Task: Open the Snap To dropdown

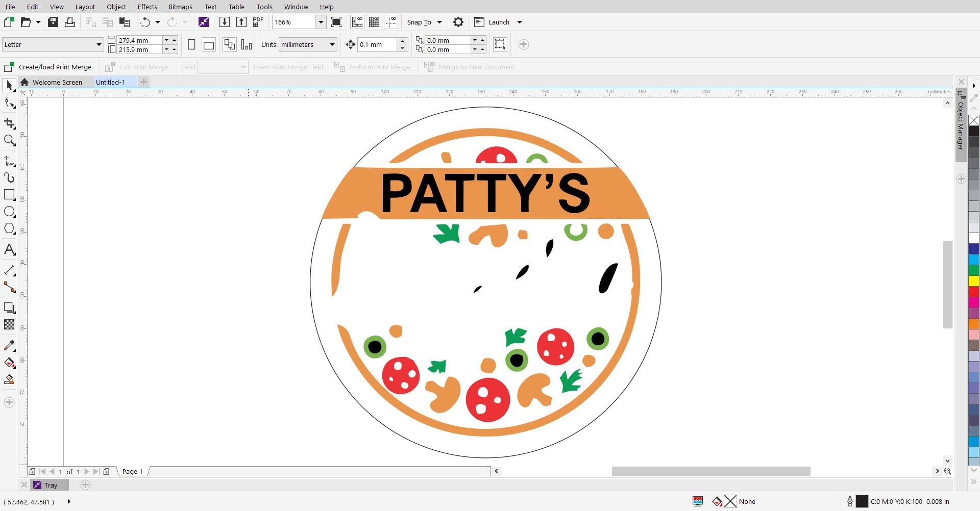Action: 424,22
